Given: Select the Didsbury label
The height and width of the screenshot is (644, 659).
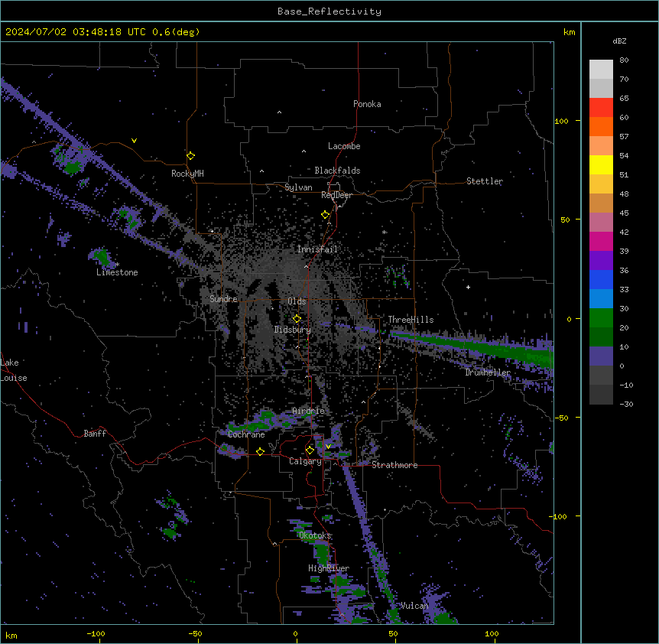Looking at the screenshot, I should 292,330.
